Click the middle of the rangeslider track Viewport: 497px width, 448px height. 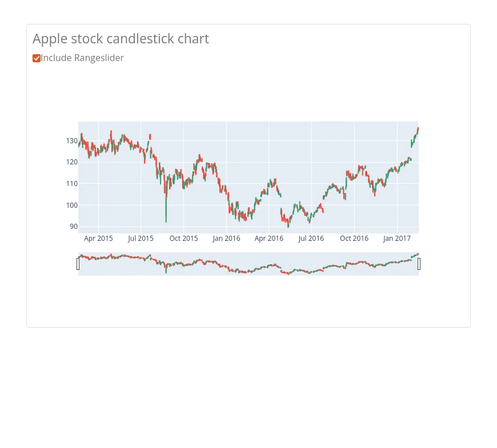(x=248, y=264)
